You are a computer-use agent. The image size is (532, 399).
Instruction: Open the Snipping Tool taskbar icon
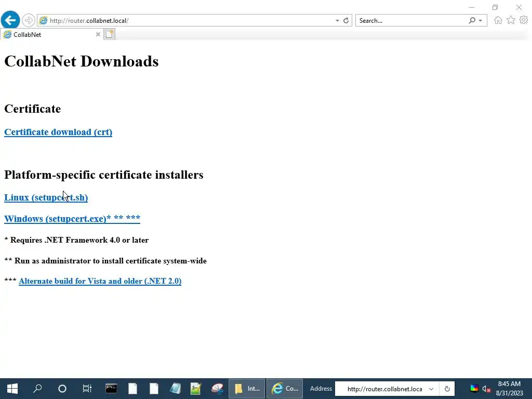217,389
